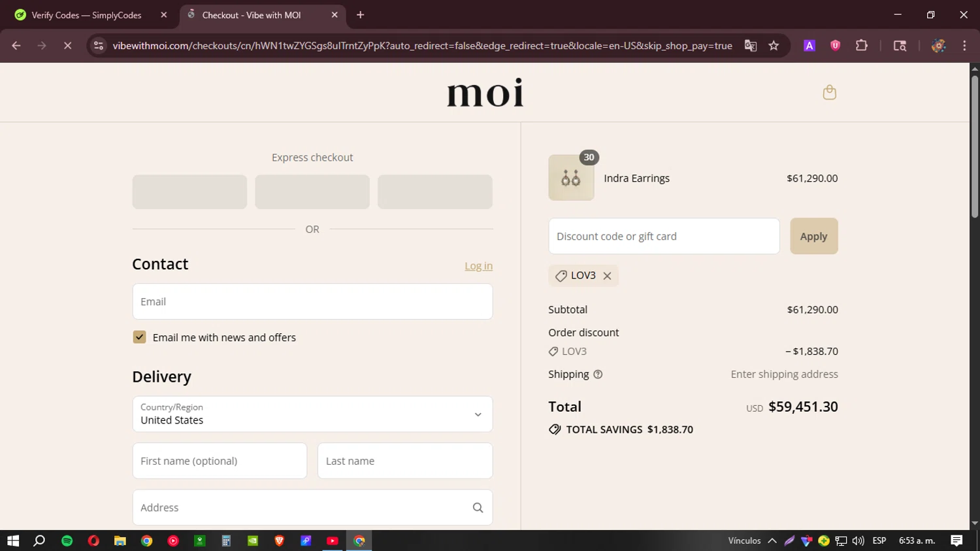Screen dimensions: 980x551
Task: Open the Windows notification center
Action: 956,541
